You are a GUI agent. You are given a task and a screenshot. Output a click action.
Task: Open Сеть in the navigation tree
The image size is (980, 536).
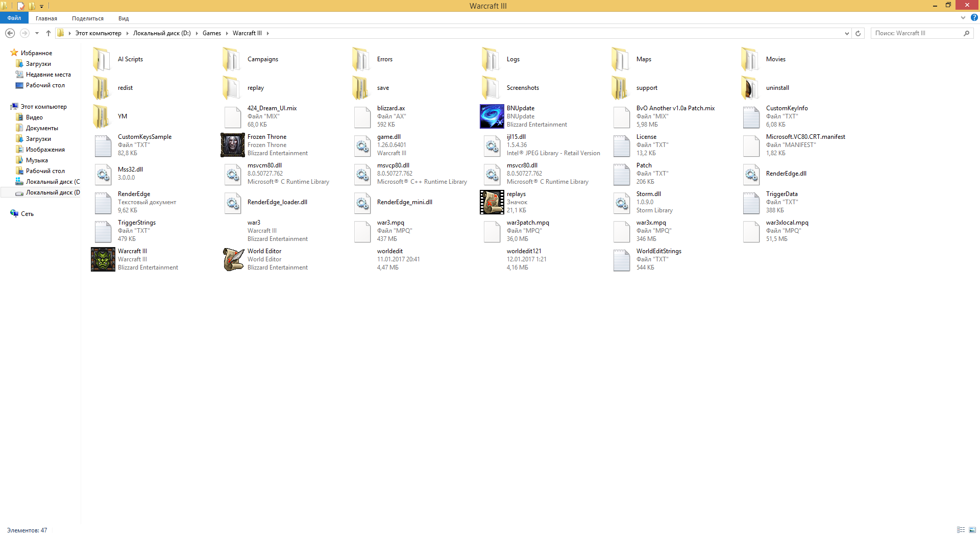27,214
